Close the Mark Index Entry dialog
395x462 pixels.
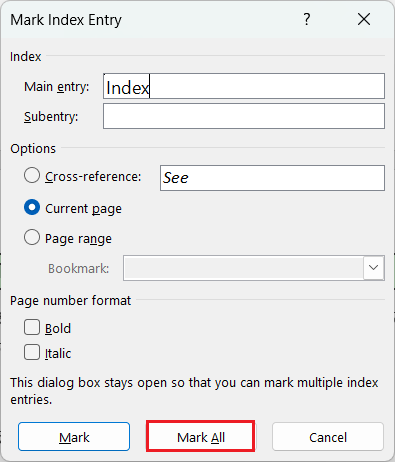coord(364,19)
